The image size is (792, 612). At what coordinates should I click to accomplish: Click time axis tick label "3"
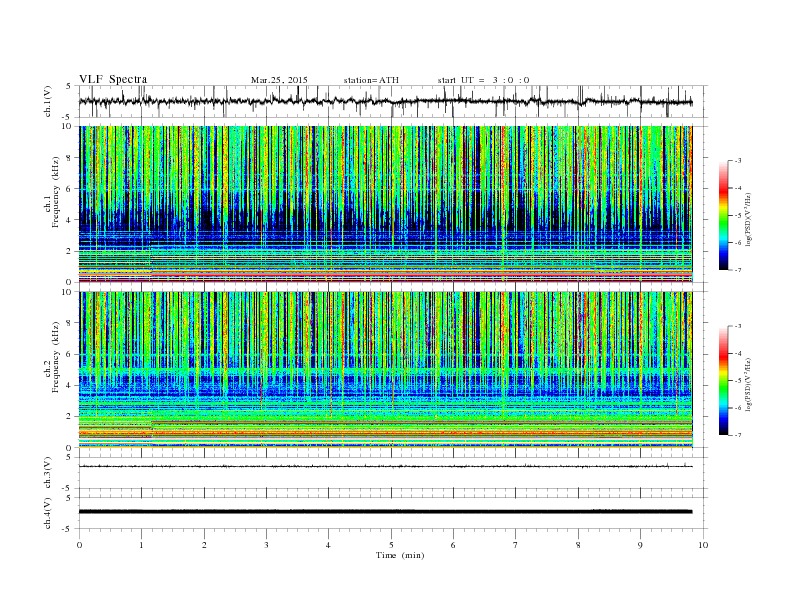point(266,545)
